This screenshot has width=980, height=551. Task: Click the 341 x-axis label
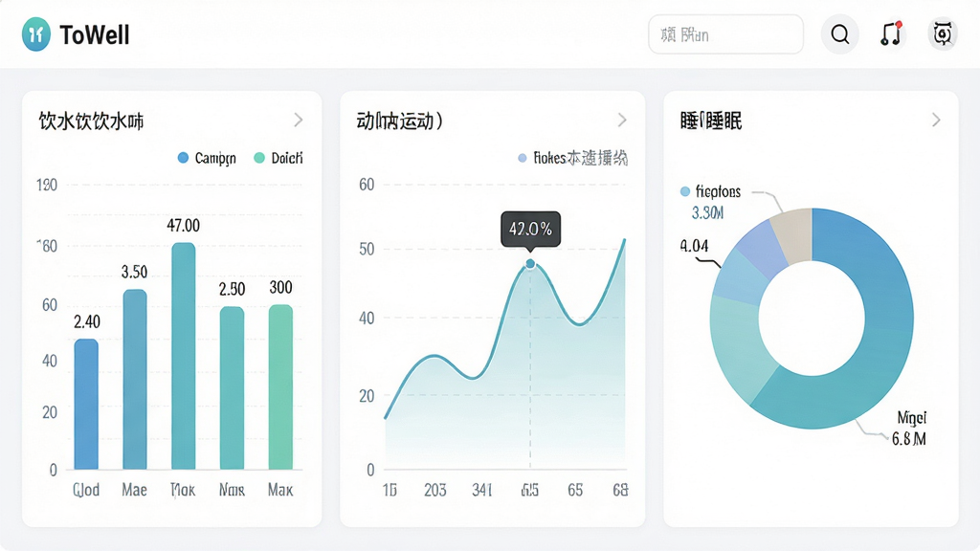482,491
